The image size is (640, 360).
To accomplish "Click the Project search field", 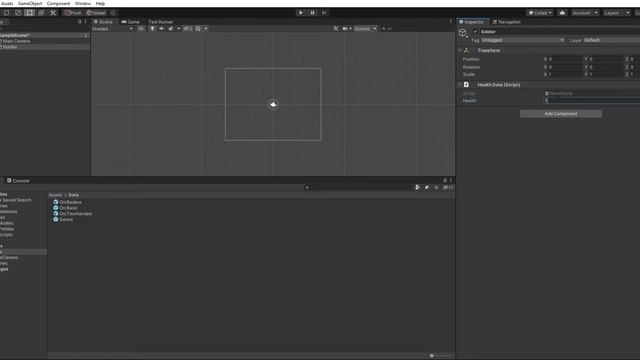I will (x=358, y=187).
